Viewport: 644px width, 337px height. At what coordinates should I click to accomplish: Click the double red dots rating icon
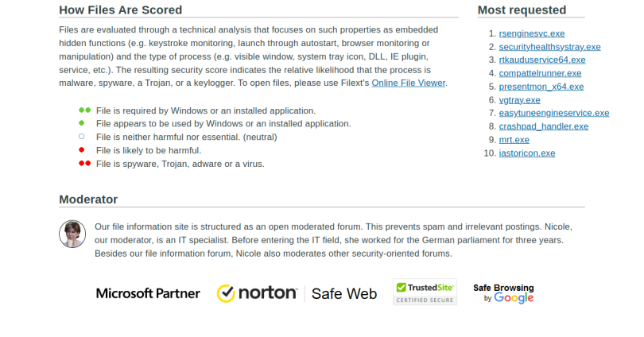(x=84, y=164)
